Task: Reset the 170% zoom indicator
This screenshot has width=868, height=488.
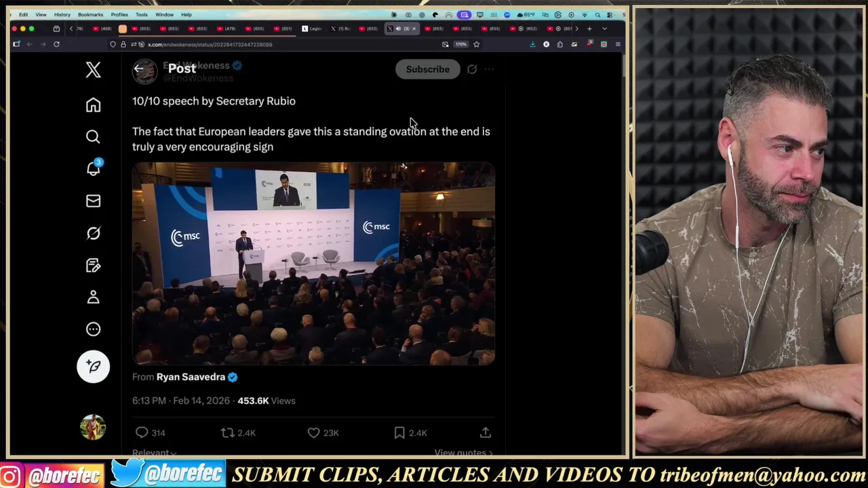Action: (461, 44)
